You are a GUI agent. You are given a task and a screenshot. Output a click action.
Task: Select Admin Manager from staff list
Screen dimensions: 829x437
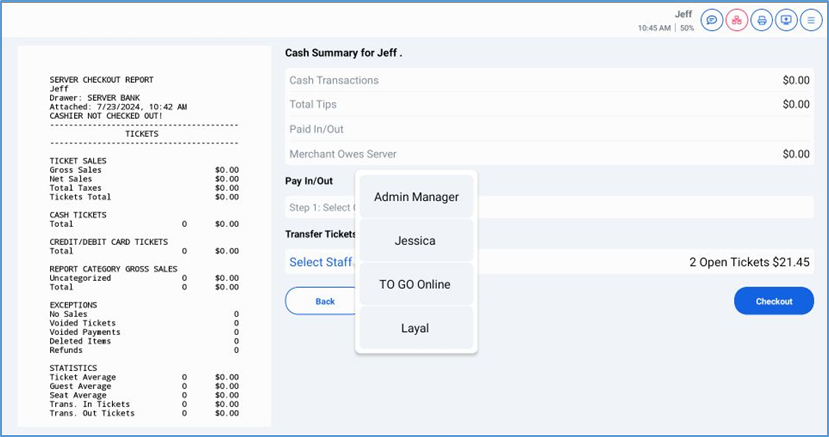click(416, 197)
